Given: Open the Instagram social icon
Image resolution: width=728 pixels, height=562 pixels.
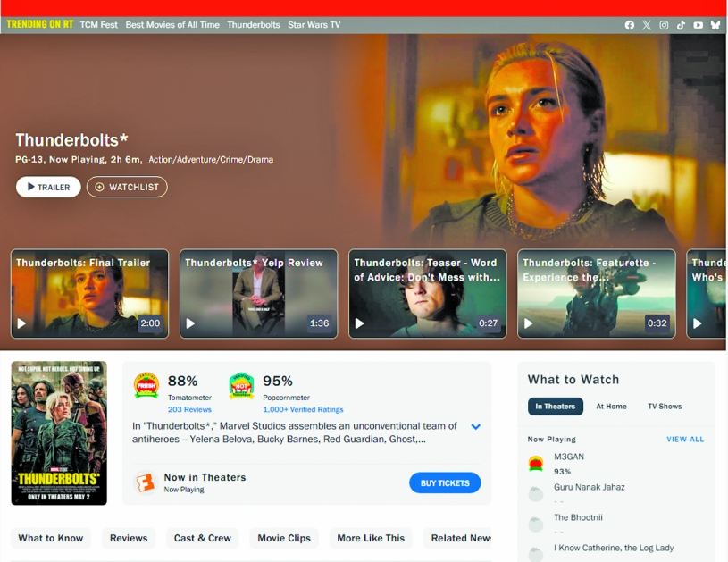Looking at the screenshot, I should click(664, 25).
